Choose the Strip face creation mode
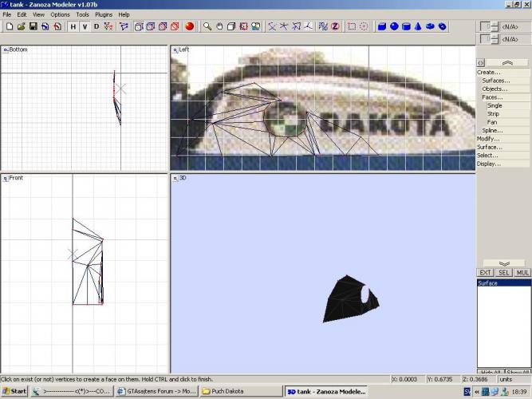 coord(494,114)
